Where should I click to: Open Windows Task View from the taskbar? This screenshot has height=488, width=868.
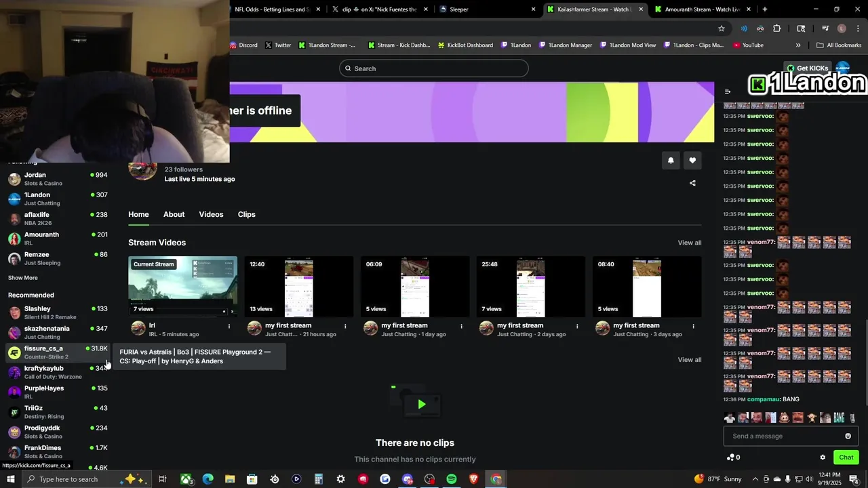163,479
